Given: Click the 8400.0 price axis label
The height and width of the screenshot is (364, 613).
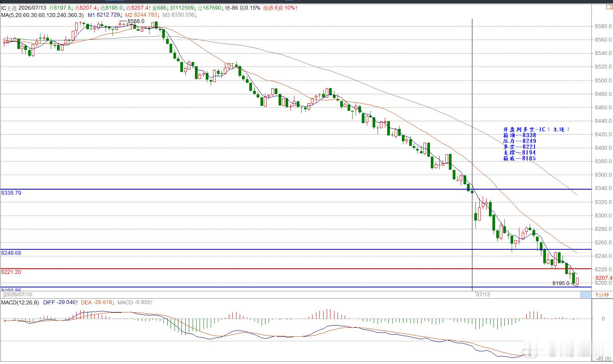Looking at the screenshot, I should 603,148.
